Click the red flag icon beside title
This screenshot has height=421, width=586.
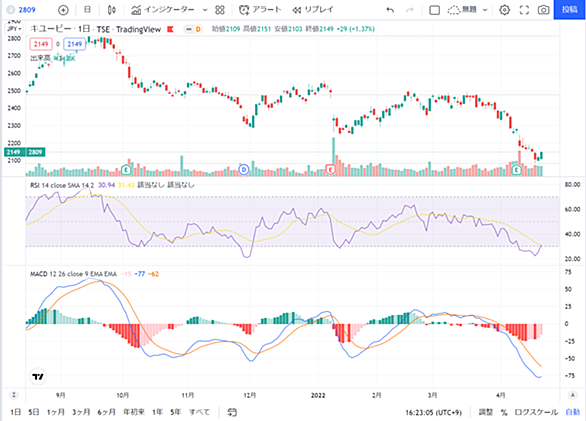click(170, 29)
